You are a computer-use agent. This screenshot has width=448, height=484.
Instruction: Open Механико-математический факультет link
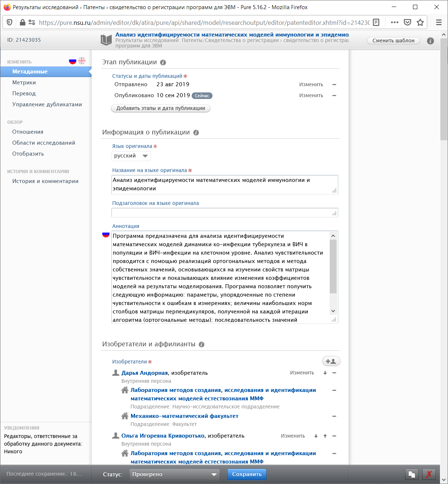tap(184, 416)
